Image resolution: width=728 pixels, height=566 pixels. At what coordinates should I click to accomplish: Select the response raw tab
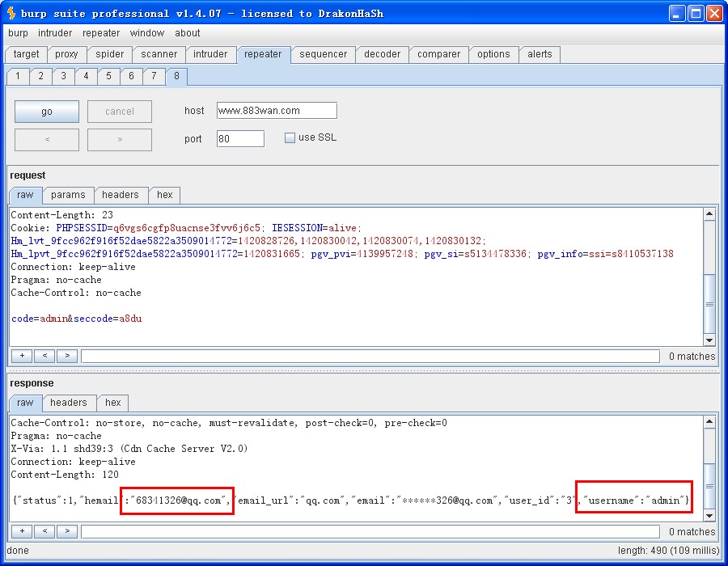25,403
